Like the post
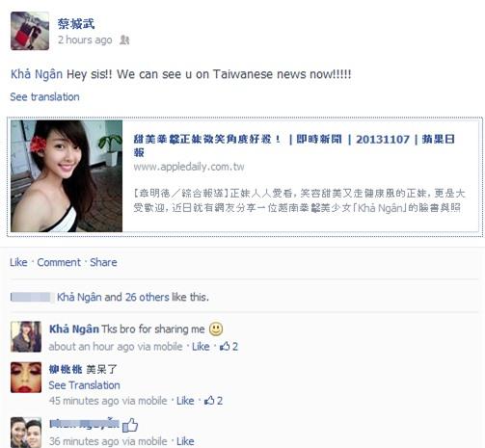Viewport: 485px width, 448px height. click(x=18, y=262)
